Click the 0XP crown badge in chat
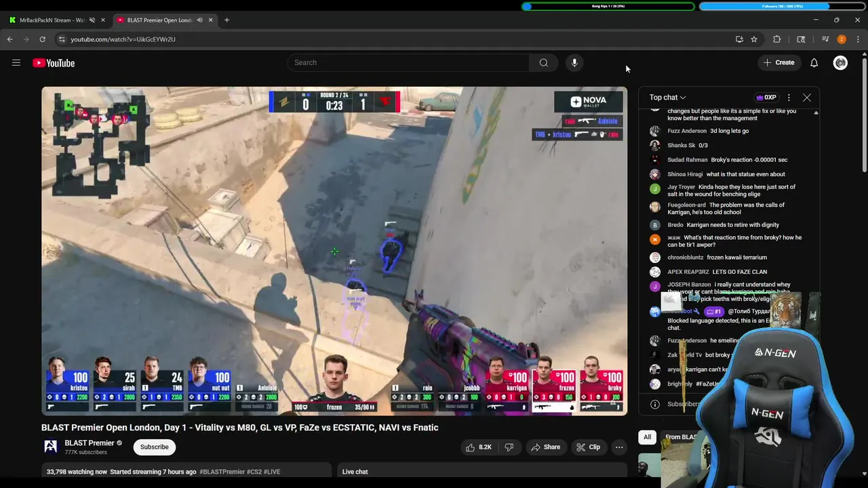 click(766, 98)
